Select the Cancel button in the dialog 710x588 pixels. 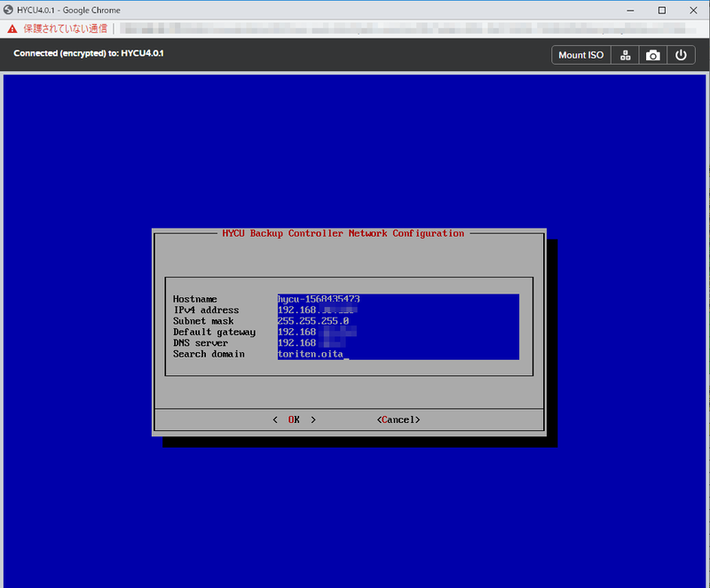398,419
